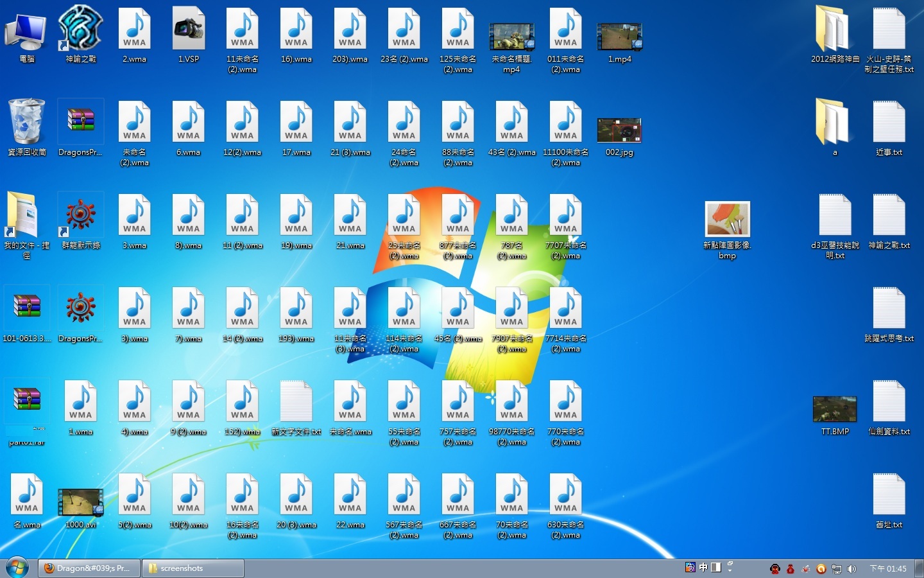This screenshot has width=924, height=578.
Task: Select the 11100未命名 (2).wma file
Action: point(566,134)
